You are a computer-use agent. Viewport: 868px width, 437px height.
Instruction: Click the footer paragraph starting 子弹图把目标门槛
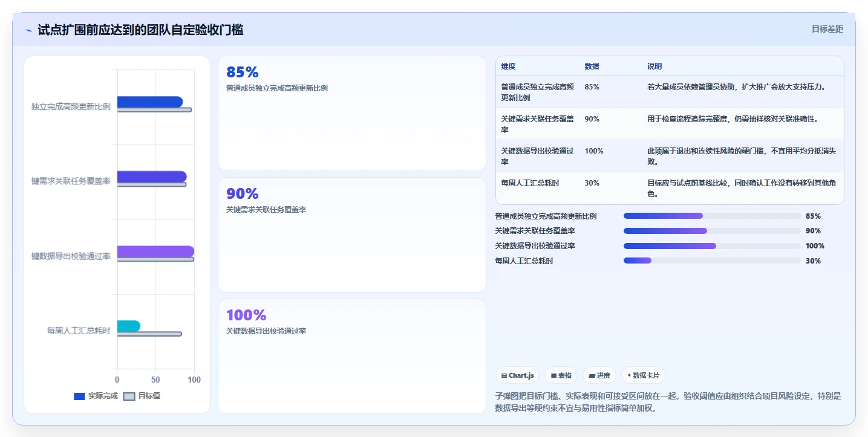click(x=668, y=402)
